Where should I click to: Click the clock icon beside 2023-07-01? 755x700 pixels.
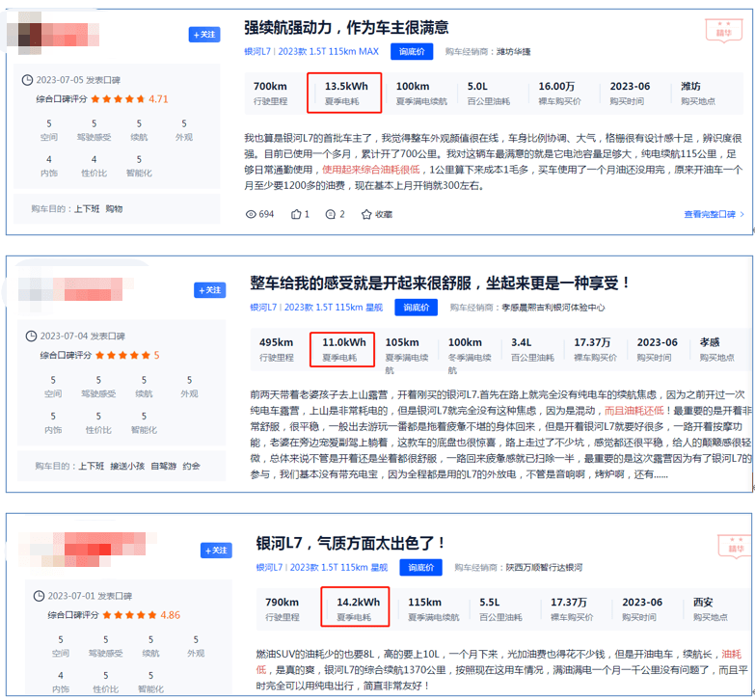point(39,596)
